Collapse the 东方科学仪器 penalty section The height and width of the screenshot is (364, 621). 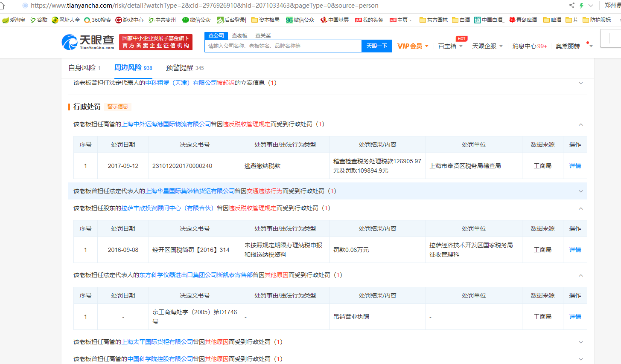[581, 275]
